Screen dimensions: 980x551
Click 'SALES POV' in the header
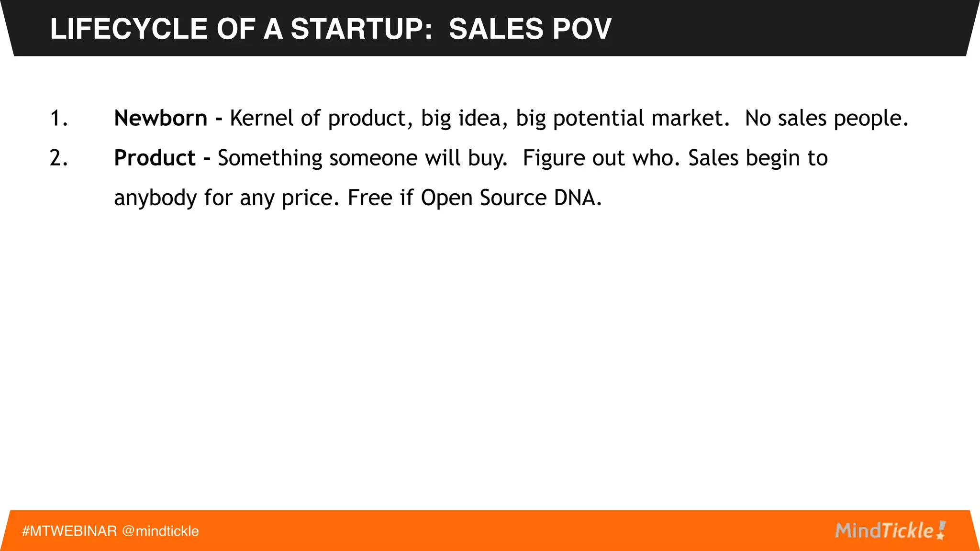tap(530, 29)
